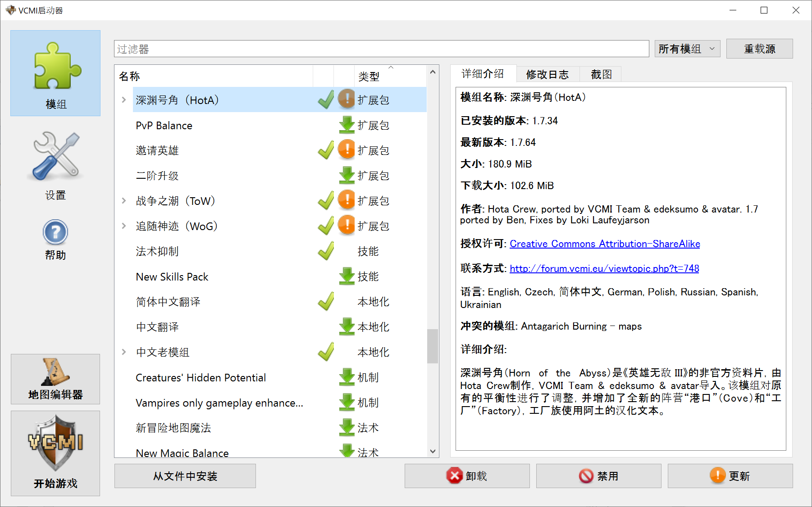
Task: Click the enabled checkmark for 深渊号角 (HotA)
Action: (326, 100)
